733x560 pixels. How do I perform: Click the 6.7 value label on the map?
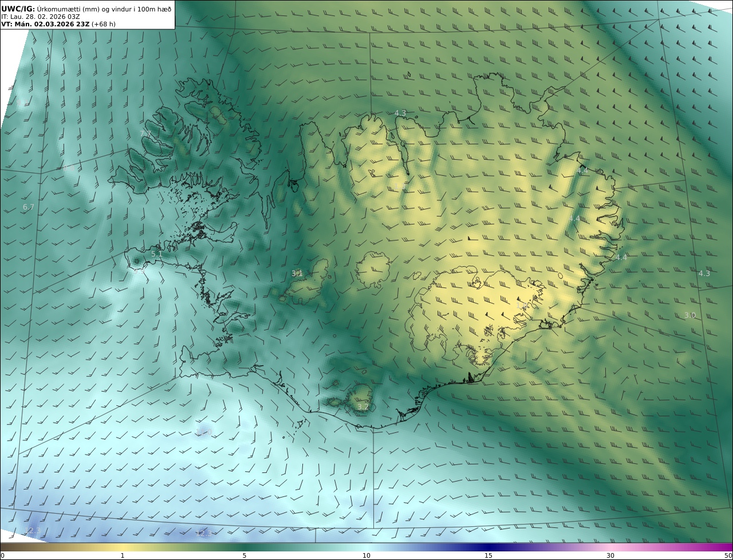click(x=29, y=207)
